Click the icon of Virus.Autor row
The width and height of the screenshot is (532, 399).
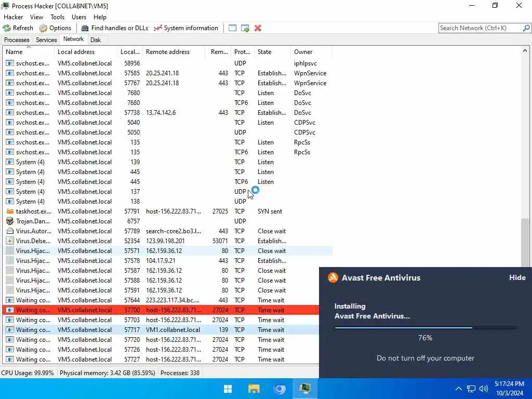(10, 231)
